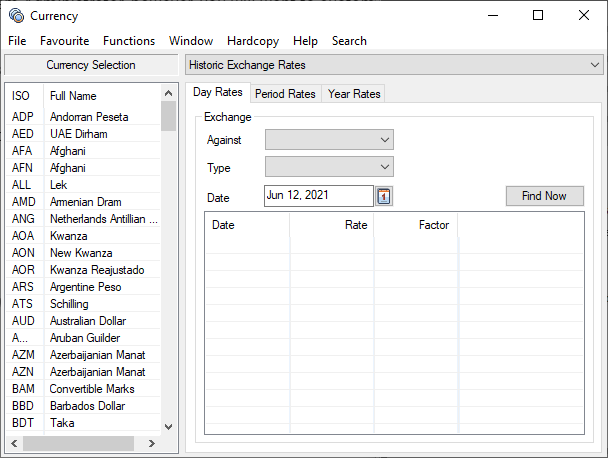Switch to the Period Rates tab
This screenshot has height=458, width=608.
tap(285, 94)
